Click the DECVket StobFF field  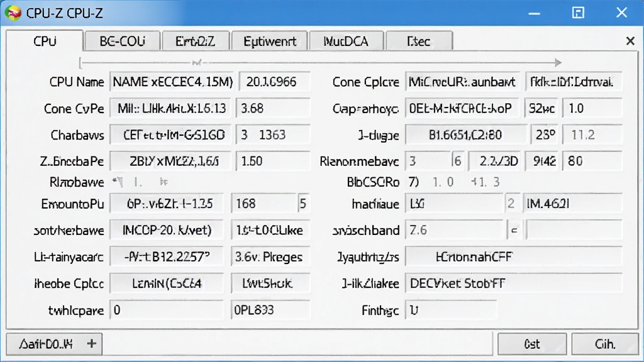(513, 283)
